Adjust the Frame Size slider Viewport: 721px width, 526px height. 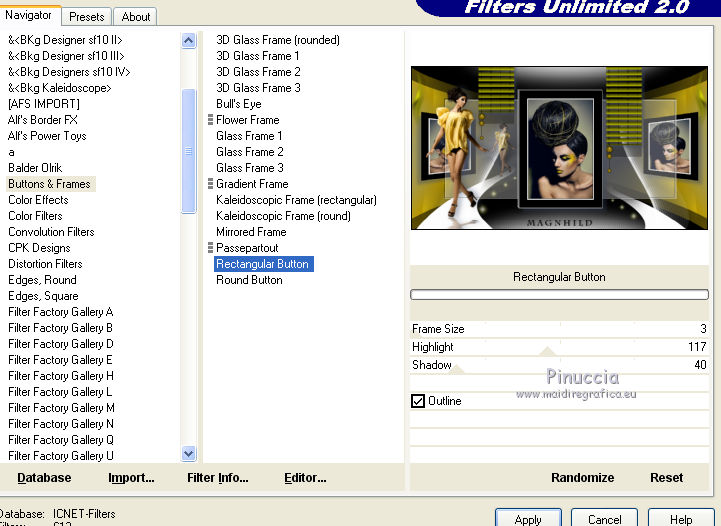pos(559,329)
